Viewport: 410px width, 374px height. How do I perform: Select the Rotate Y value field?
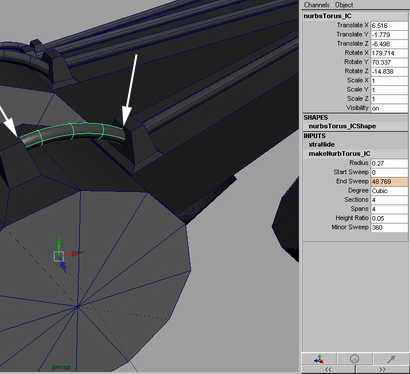[x=389, y=62]
